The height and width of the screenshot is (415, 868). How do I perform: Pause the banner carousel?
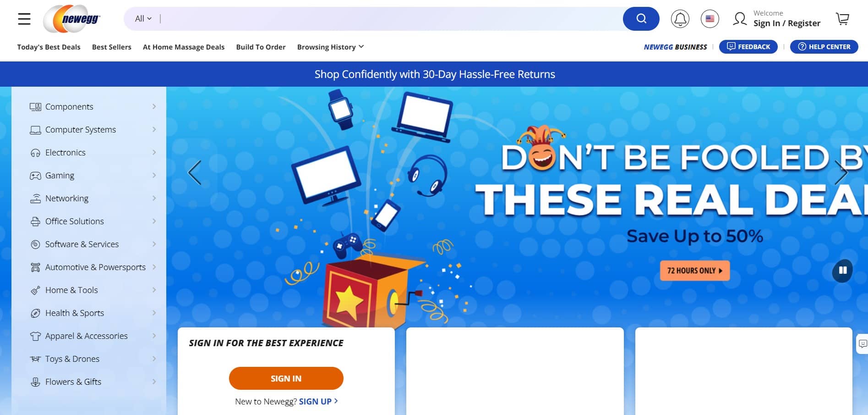click(x=842, y=270)
